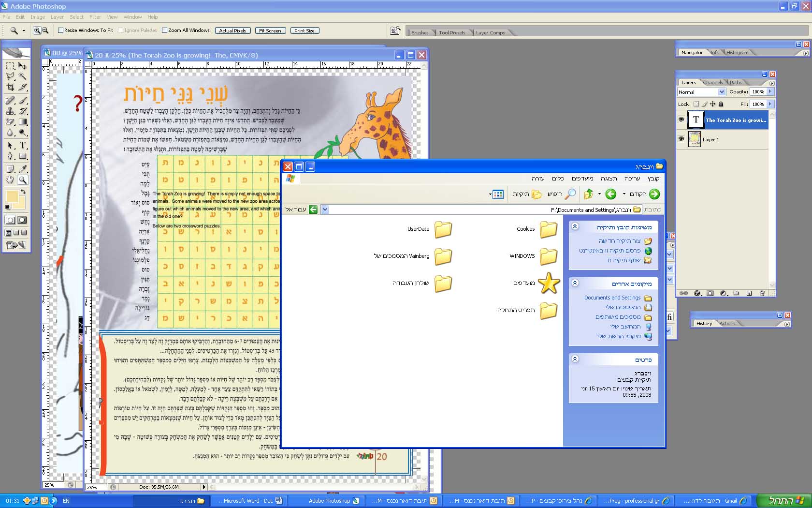Select the Crop tool

[x=10, y=88]
